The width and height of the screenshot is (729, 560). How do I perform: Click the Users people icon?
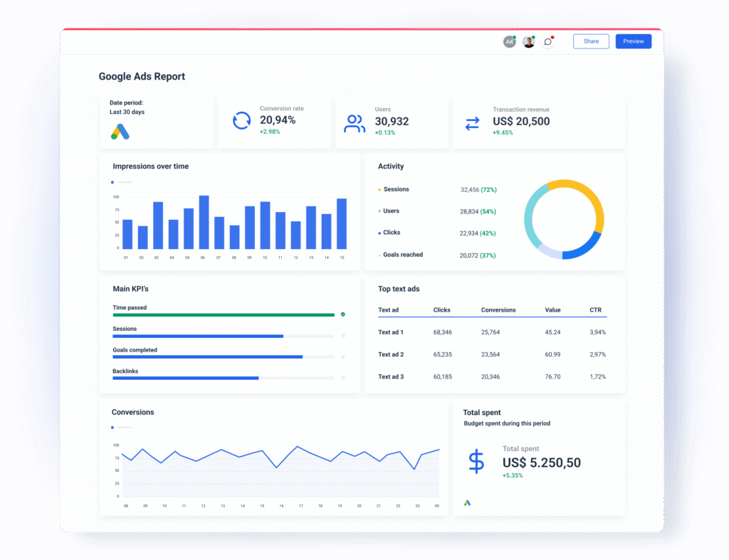355,124
